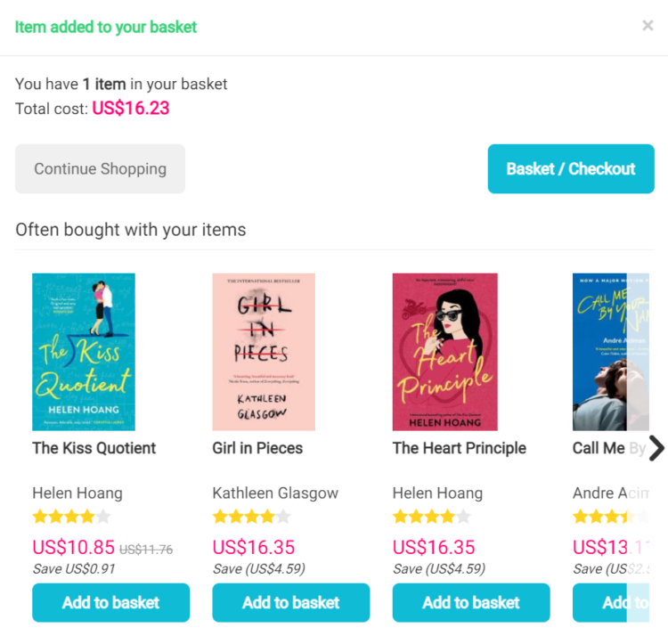Go to Basket / Checkout
This screenshot has width=668, height=644.
point(570,169)
